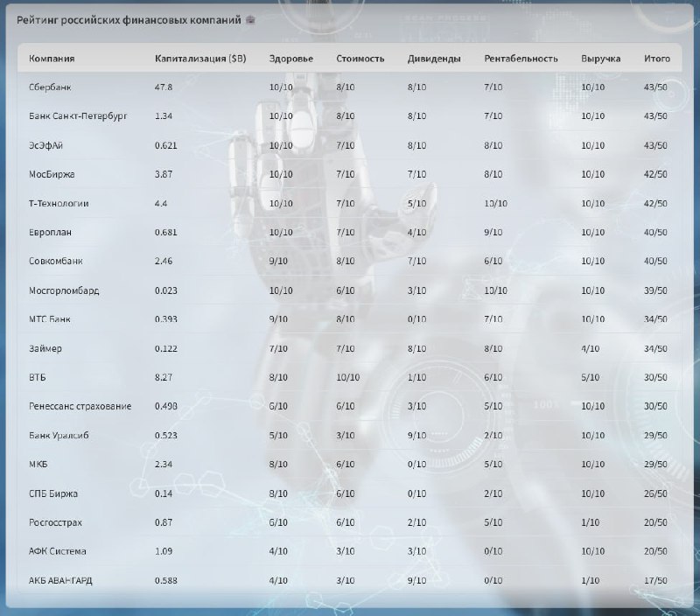Click Банк Уралсиб capitalization 0.523
This screenshot has width=700, height=616.
click(x=166, y=435)
